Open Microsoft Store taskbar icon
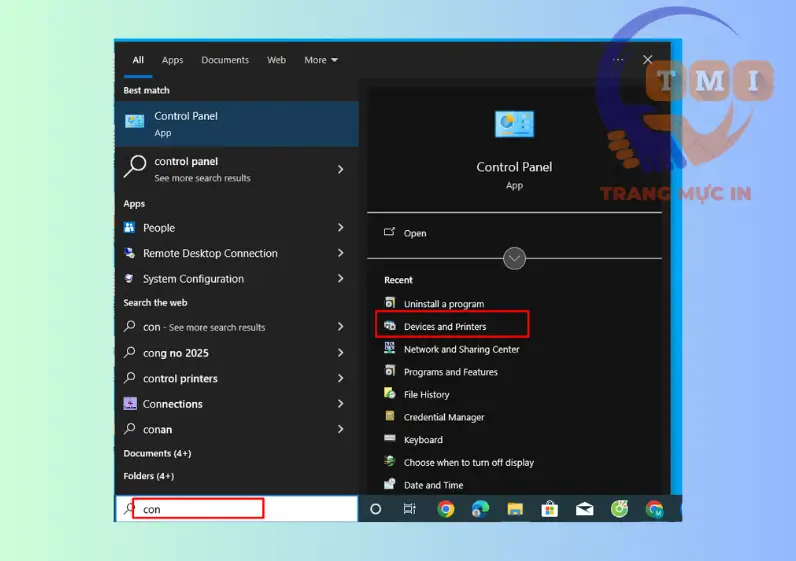Image resolution: width=796 pixels, height=561 pixels. click(549, 509)
